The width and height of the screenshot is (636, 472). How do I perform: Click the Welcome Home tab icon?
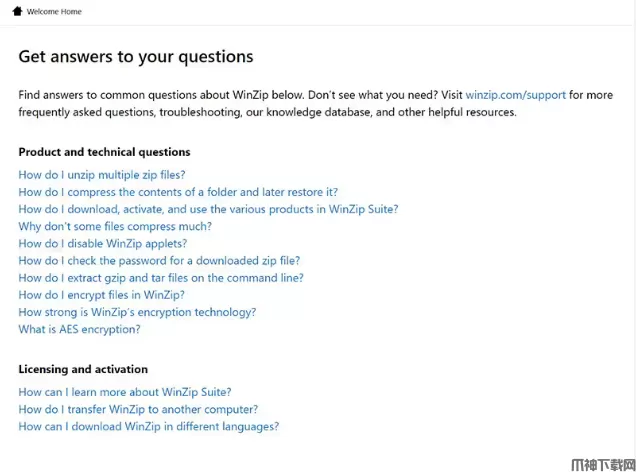pyautogui.click(x=18, y=12)
